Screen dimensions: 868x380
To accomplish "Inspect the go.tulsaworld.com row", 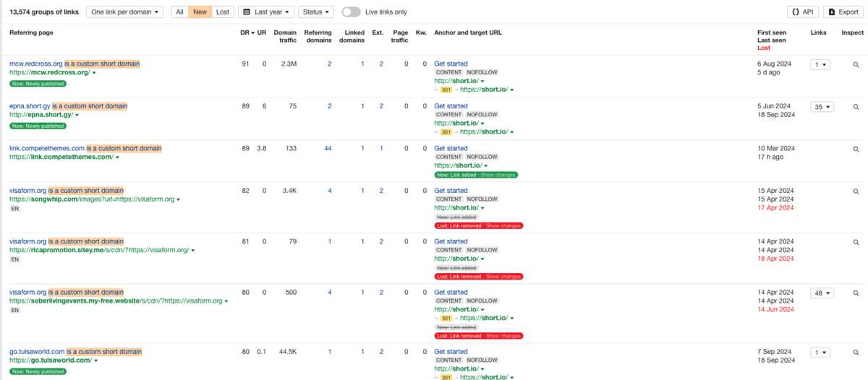I will click(x=856, y=353).
